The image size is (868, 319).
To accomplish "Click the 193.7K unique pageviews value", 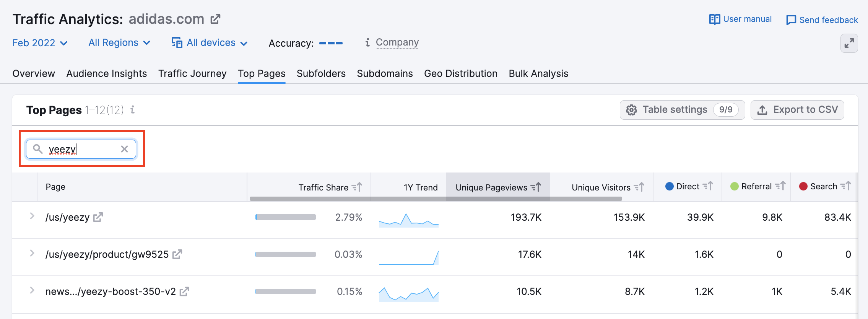I will tap(526, 217).
